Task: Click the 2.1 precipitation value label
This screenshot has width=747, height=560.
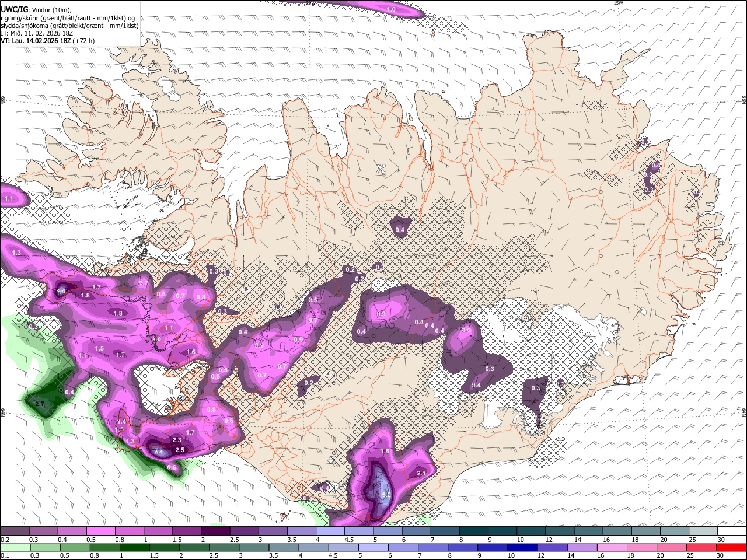Action: click(421, 474)
